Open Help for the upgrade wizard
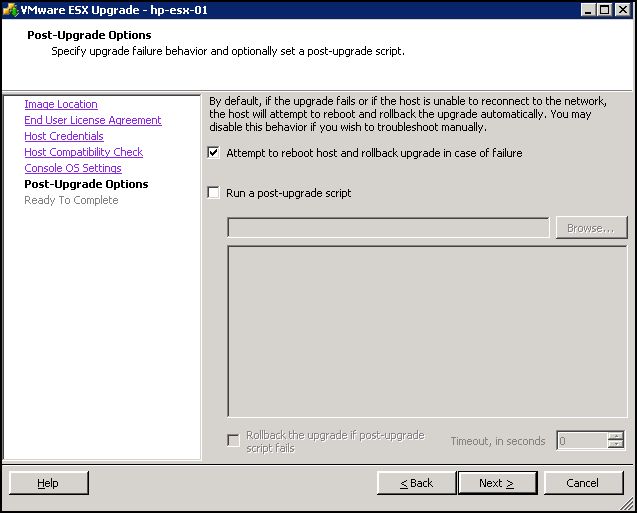The width and height of the screenshot is (637, 513). pos(48,483)
